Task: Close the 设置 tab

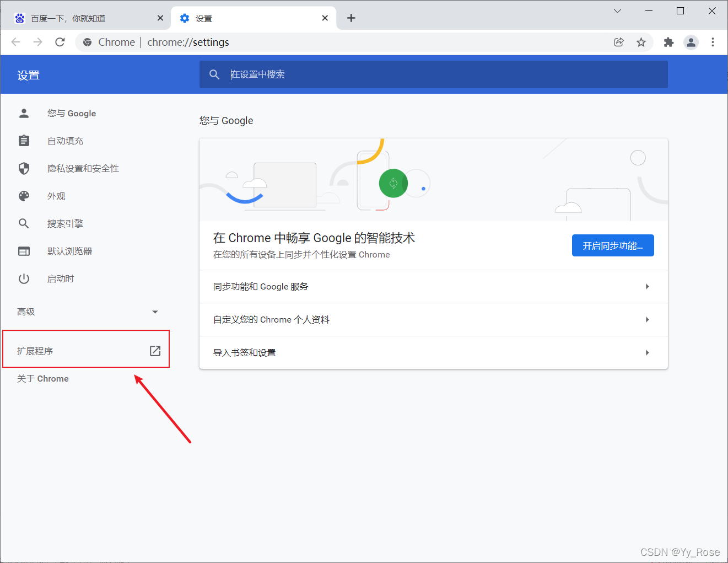Action: [325, 18]
